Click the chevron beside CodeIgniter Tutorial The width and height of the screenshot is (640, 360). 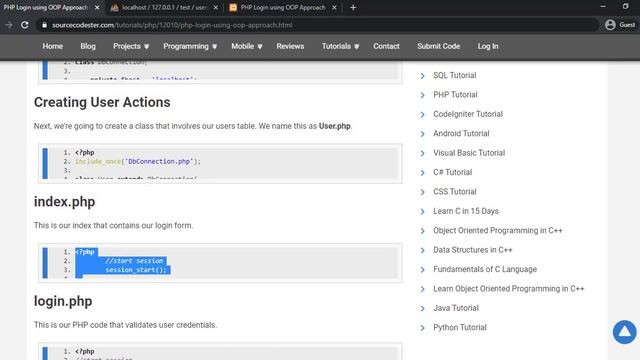(x=422, y=115)
